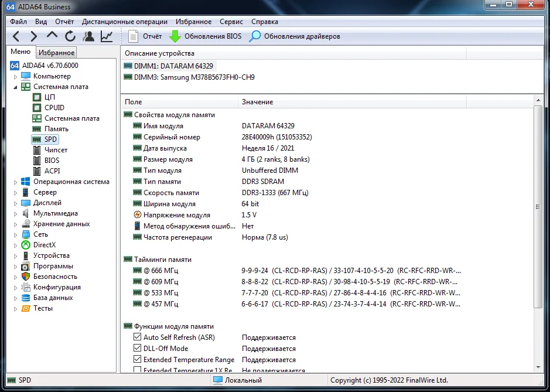Click the Отчёт report toolbar button
Screen dimensions: 550x392
click(145, 36)
